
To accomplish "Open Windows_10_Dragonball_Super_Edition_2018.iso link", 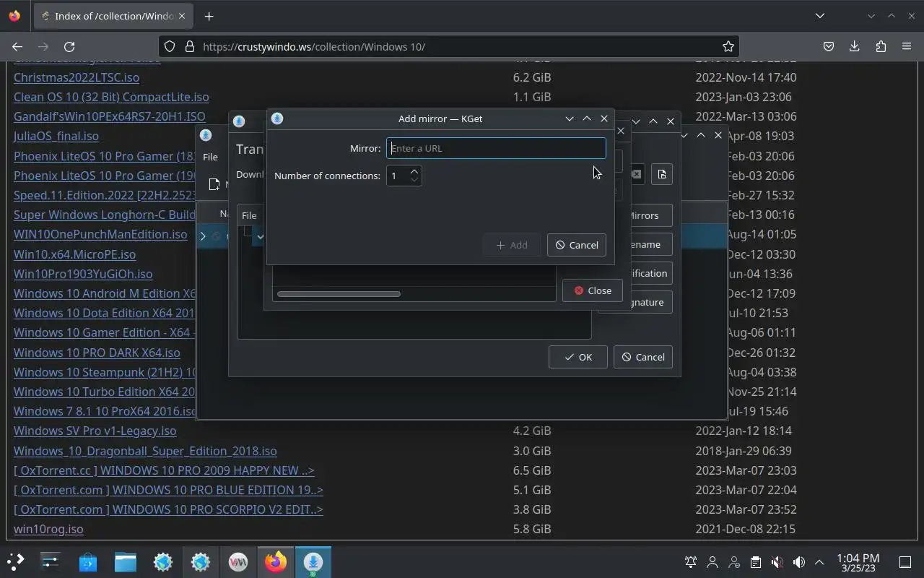I will (145, 451).
